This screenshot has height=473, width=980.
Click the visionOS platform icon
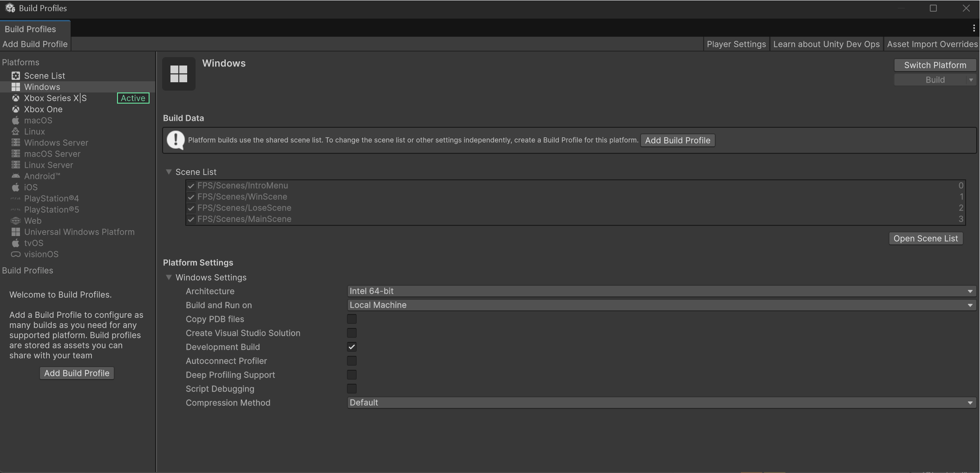(15, 254)
